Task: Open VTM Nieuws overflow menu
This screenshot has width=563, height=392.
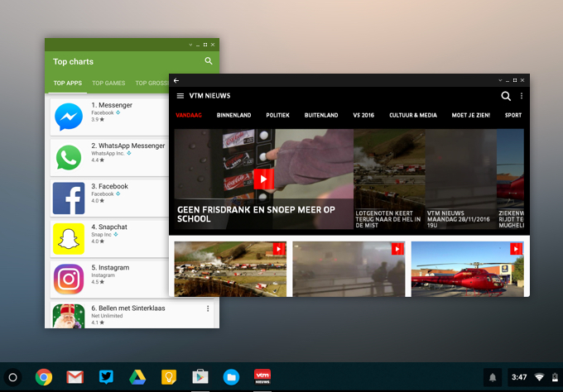Action: (522, 96)
